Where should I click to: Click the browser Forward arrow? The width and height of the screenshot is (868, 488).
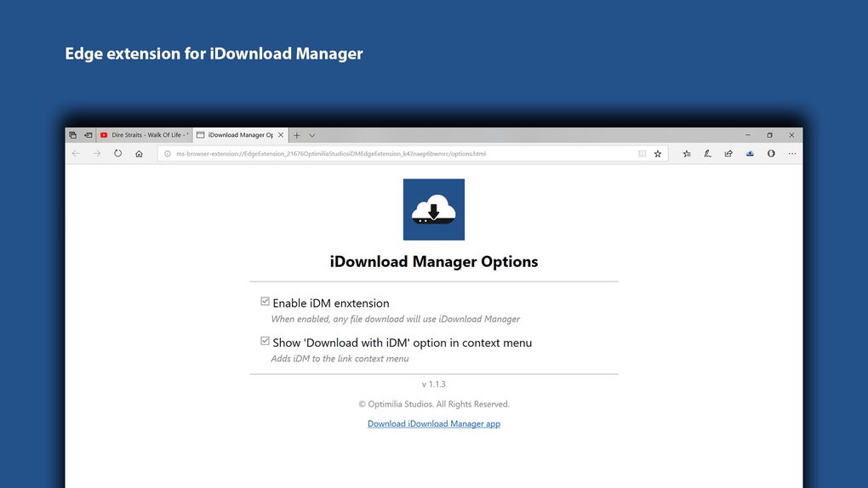click(x=97, y=154)
